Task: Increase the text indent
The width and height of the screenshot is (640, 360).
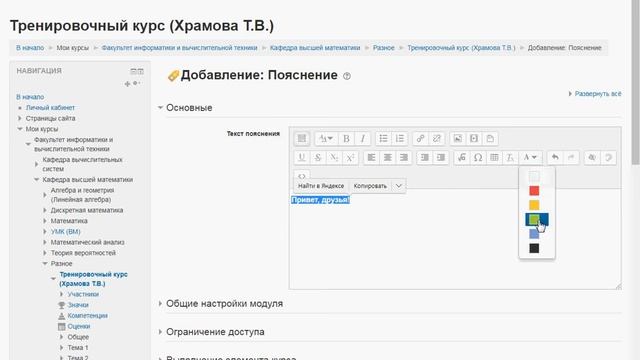Action: [x=441, y=158]
